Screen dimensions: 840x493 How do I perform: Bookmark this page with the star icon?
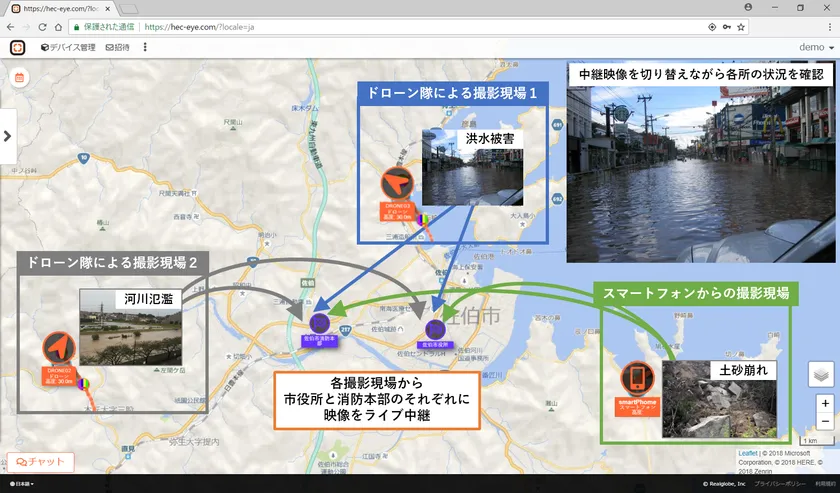coord(742,26)
